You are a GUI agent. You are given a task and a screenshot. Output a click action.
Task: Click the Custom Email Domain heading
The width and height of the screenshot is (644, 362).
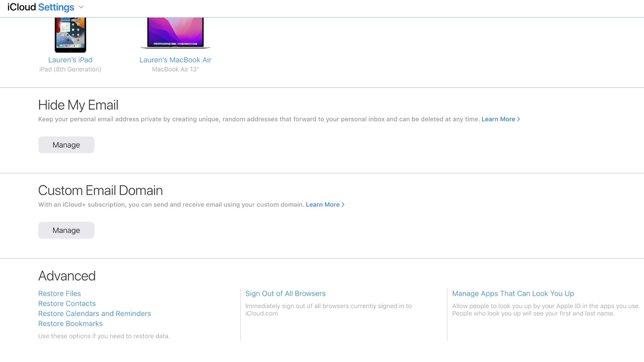100,190
